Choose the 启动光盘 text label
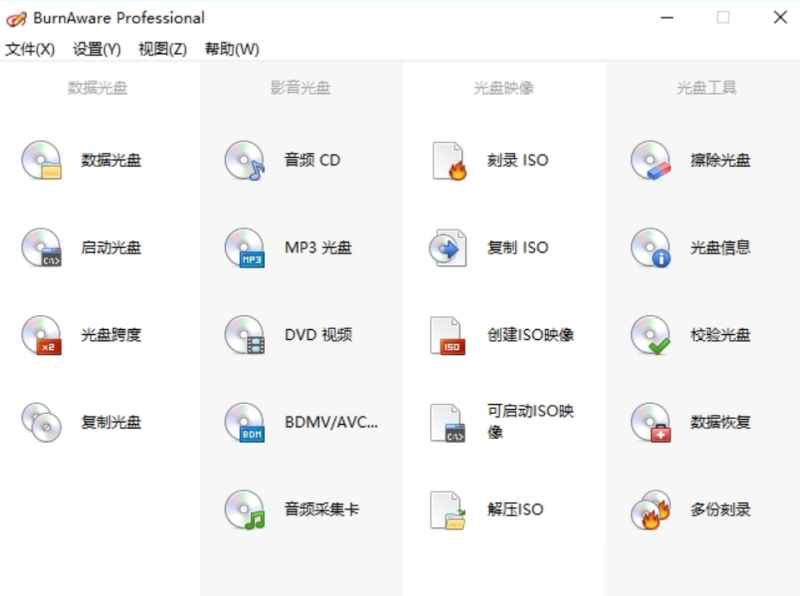Screen dimensions: 800x596 coord(111,247)
